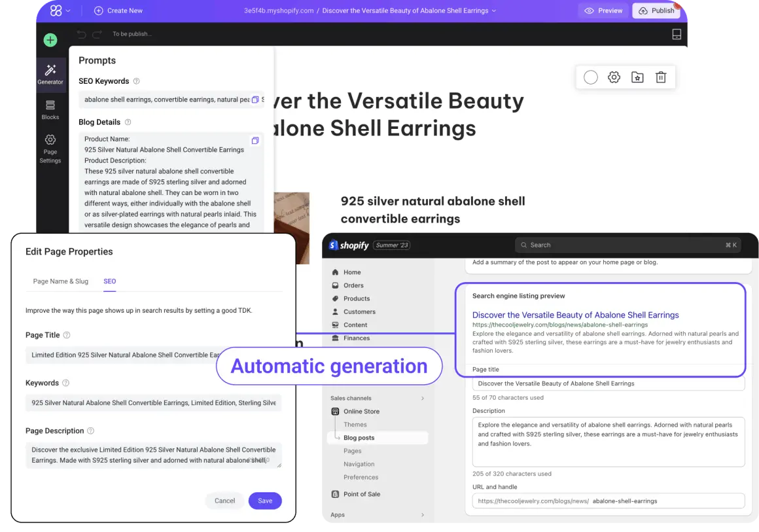Save block to favorites folder icon
The image size is (759, 532).
637,77
